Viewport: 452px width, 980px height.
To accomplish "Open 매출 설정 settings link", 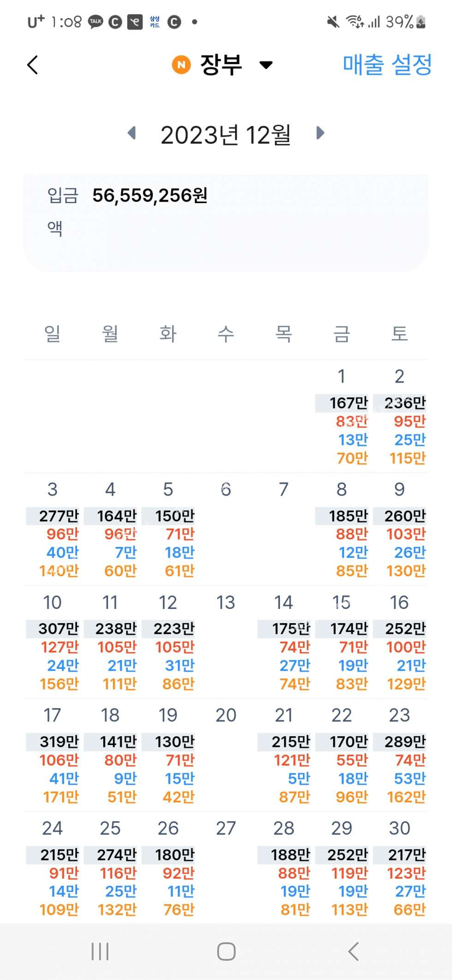I will 387,65.
